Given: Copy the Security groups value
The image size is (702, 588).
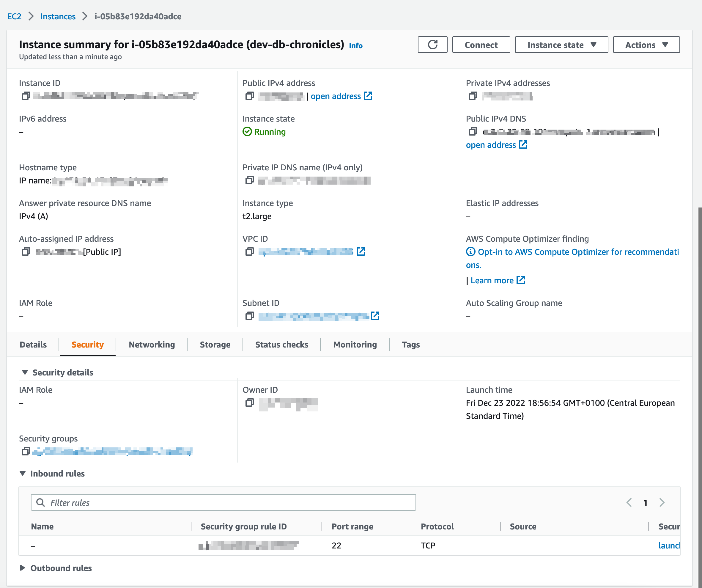Looking at the screenshot, I should pos(26,452).
